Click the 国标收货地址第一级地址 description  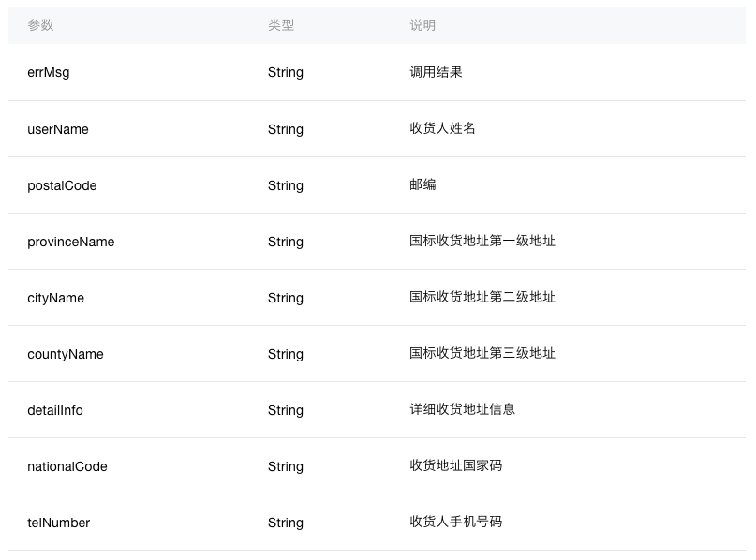(482, 241)
